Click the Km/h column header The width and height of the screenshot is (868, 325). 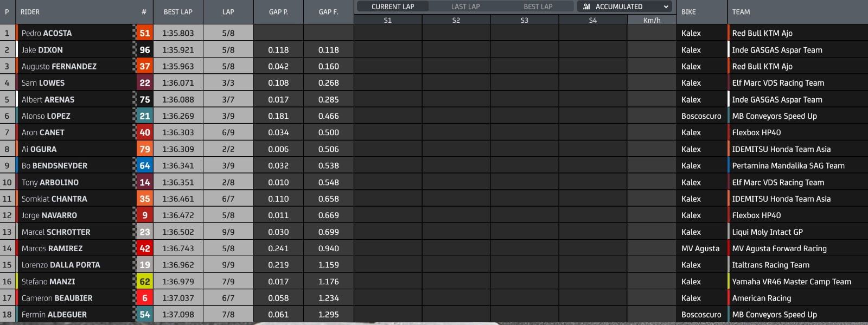pyautogui.click(x=652, y=20)
